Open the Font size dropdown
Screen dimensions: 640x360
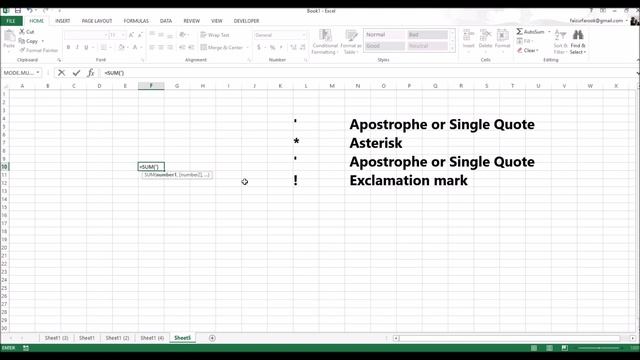click(x=123, y=35)
